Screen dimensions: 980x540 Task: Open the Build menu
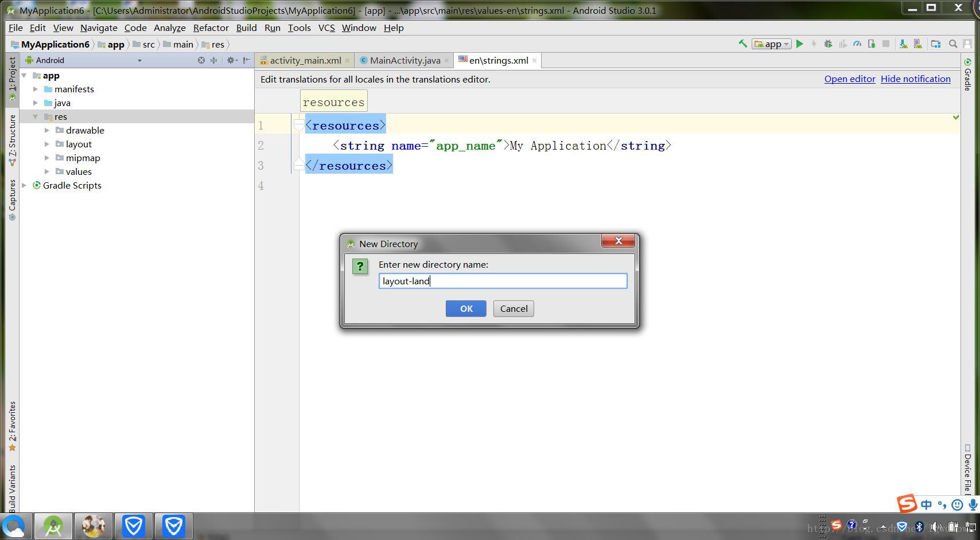coord(246,28)
